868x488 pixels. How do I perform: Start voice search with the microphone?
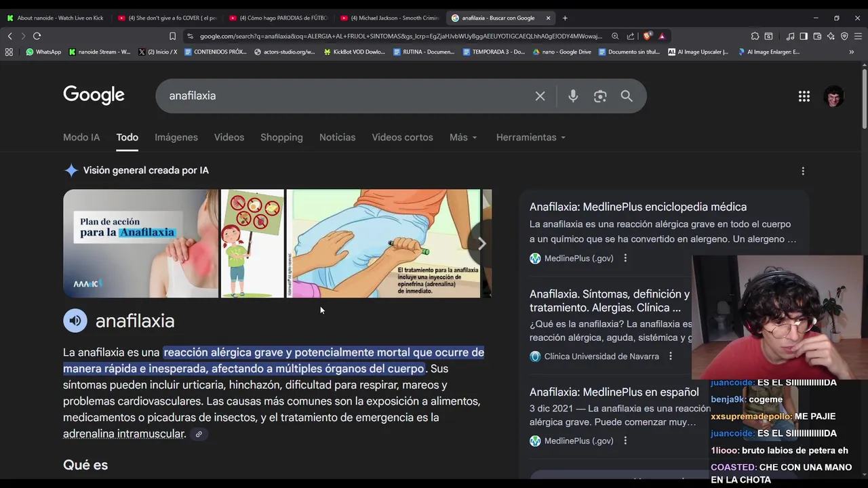573,96
